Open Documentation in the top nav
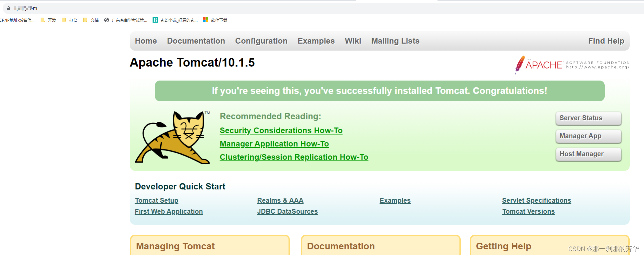Viewport: 644px width, 255px height. pos(196,41)
